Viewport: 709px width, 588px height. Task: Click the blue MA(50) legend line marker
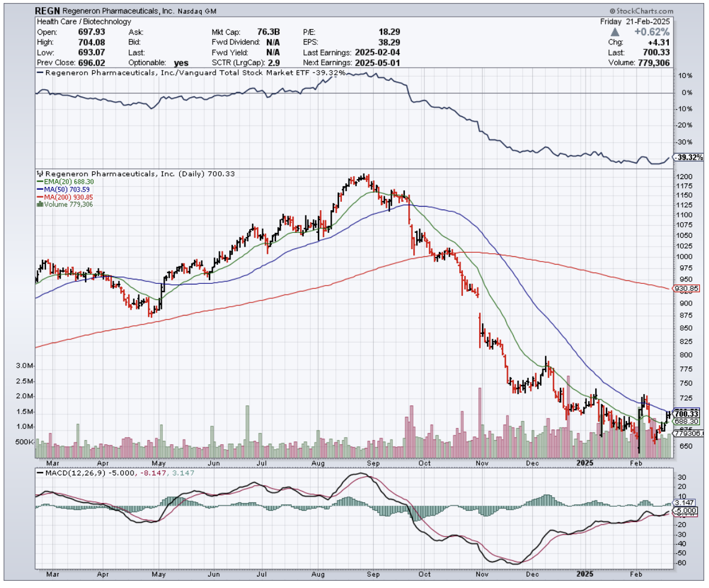(39, 189)
